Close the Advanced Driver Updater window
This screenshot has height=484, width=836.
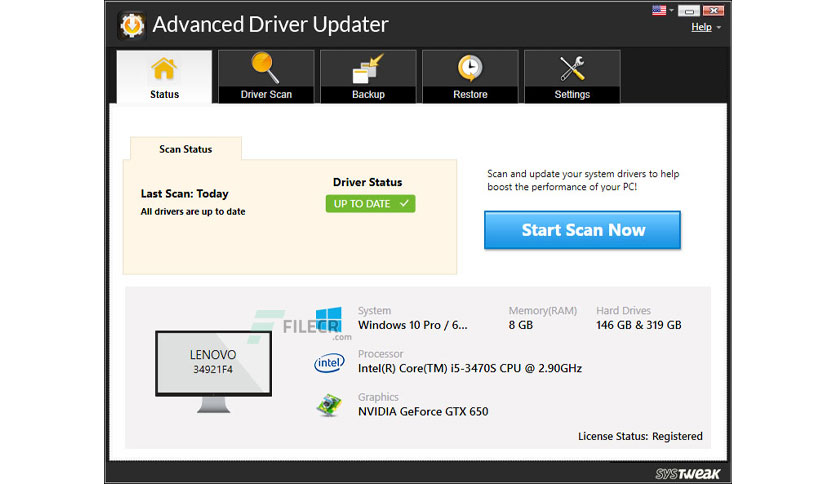[x=713, y=11]
